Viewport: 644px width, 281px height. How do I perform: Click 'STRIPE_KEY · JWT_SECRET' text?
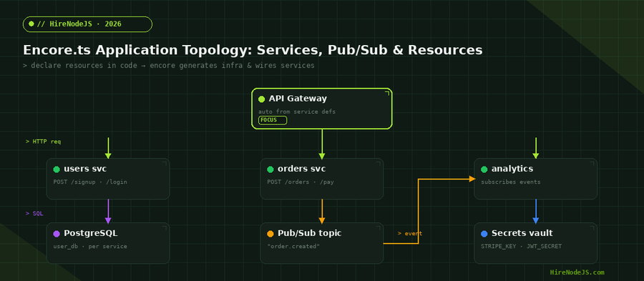click(521, 247)
